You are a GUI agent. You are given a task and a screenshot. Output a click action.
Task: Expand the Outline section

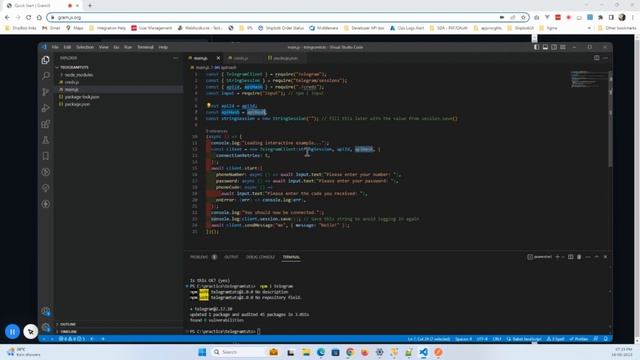pos(67,324)
